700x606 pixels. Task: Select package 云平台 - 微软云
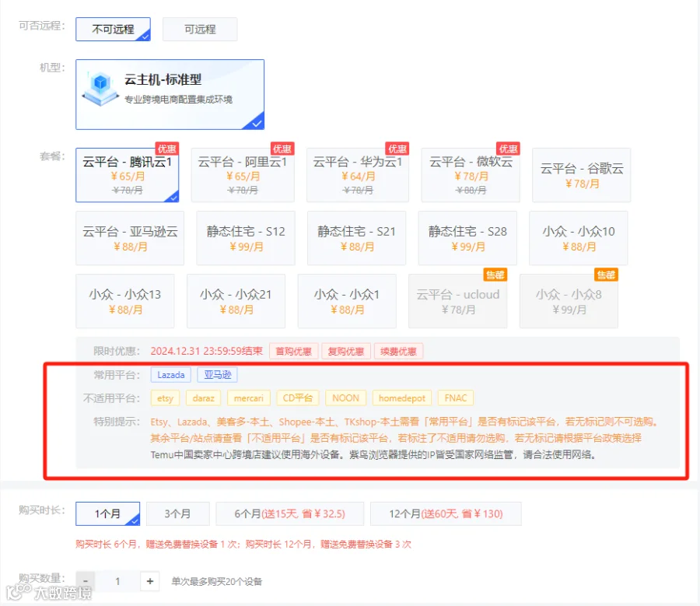[471, 175]
